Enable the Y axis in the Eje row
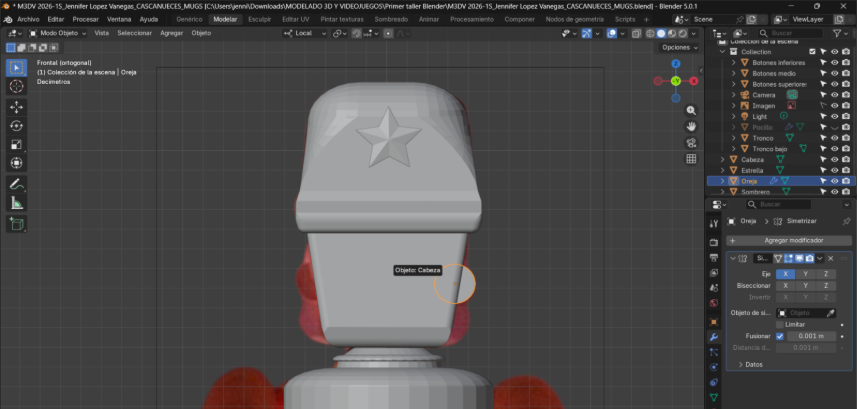Viewport: 858px width, 409px height. click(x=806, y=273)
